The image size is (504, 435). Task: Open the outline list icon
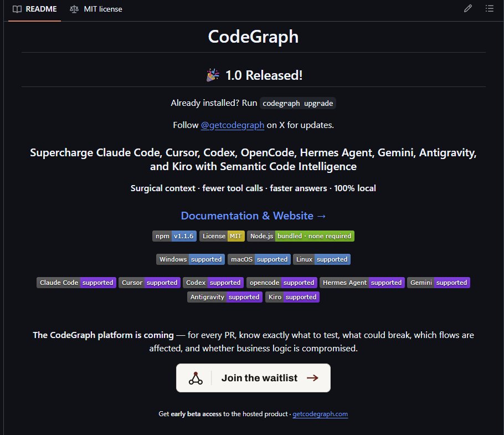[489, 8]
